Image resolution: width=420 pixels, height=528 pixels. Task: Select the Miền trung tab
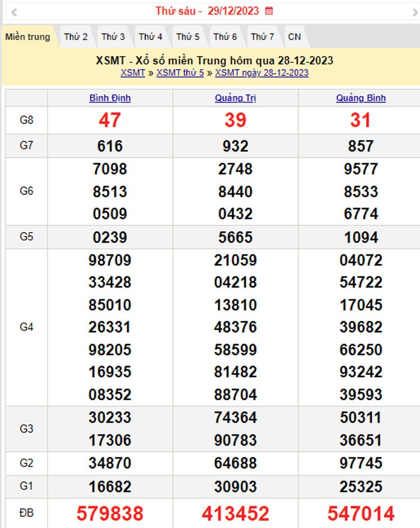pyautogui.click(x=27, y=37)
